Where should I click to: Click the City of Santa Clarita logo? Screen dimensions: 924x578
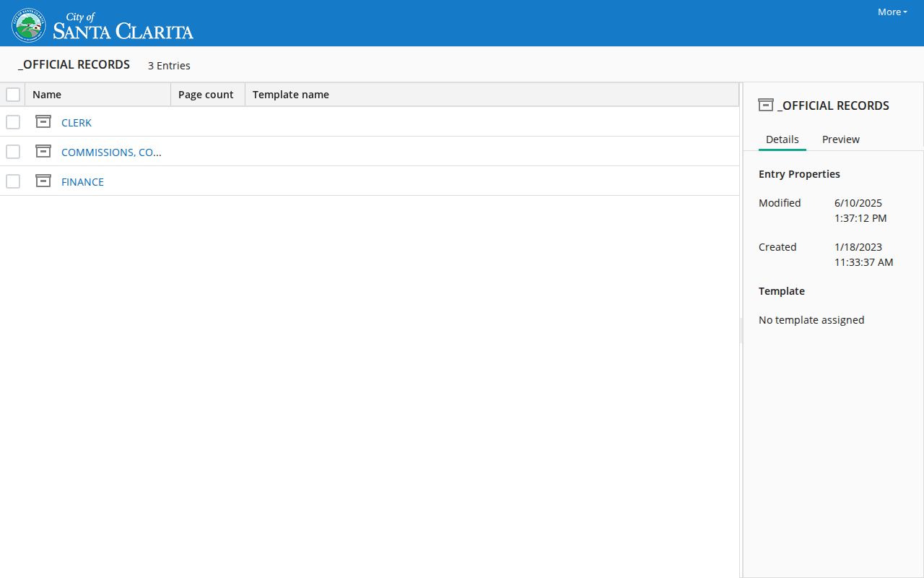tap(103, 25)
